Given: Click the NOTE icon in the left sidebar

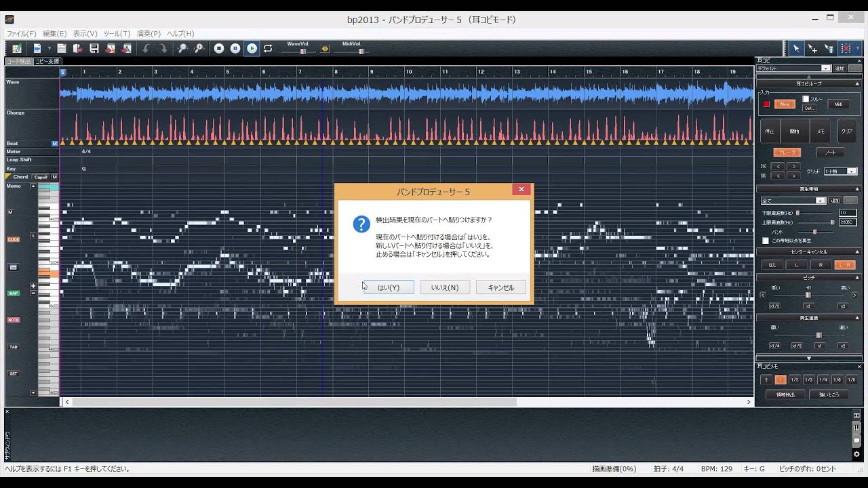Looking at the screenshot, I should 14,319.
